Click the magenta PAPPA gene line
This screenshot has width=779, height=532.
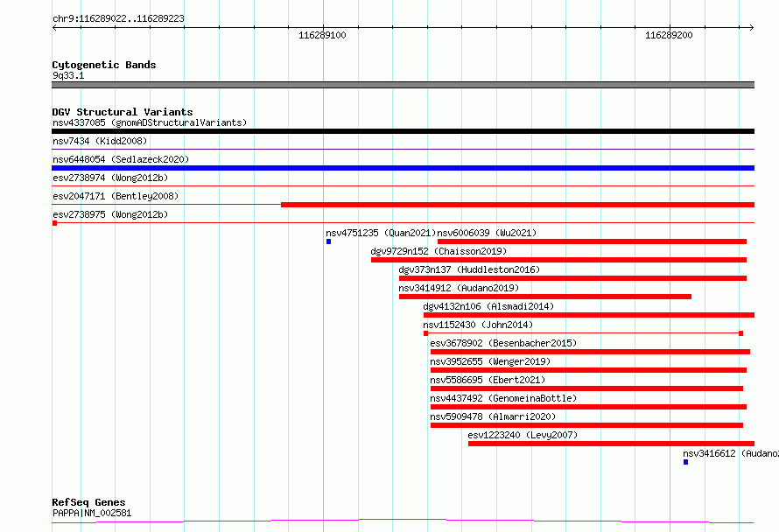403,521
